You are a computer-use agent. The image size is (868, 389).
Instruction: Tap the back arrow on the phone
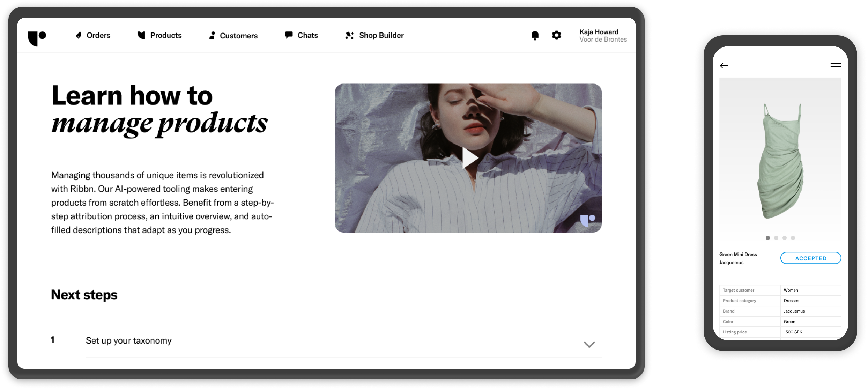[724, 65]
